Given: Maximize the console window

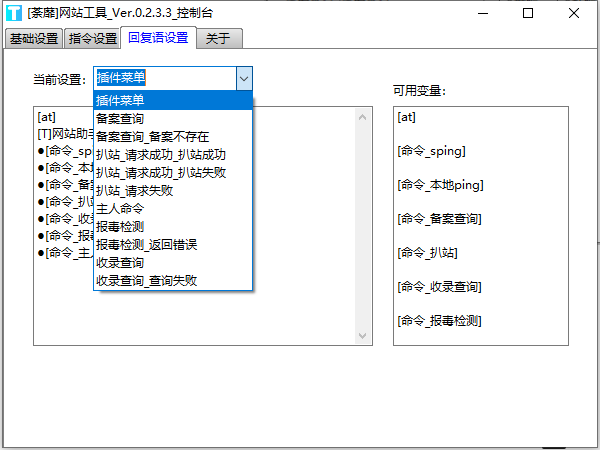Looking at the screenshot, I should pyautogui.click(x=527, y=14).
